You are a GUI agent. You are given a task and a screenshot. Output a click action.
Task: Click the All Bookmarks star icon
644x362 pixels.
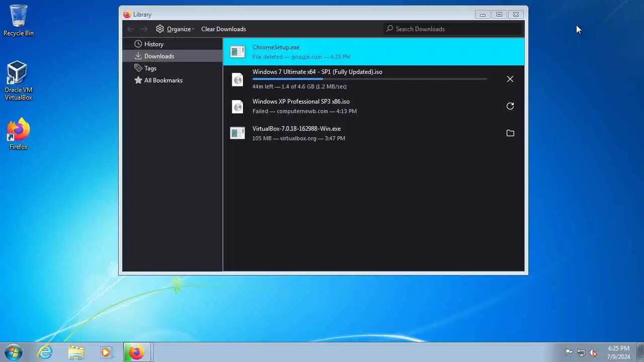(138, 80)
